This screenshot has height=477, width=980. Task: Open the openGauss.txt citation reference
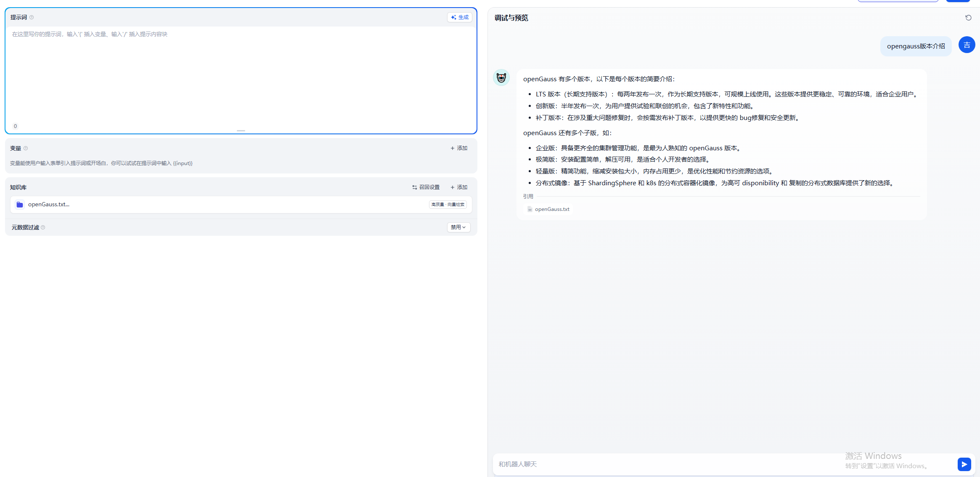pos(548,209)
